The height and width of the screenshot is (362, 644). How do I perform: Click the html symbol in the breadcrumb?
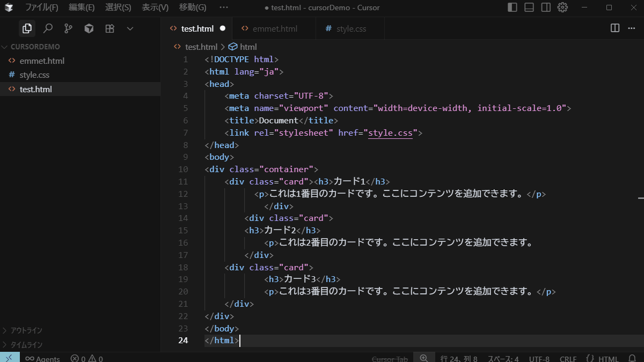click(x=248, y=47)
